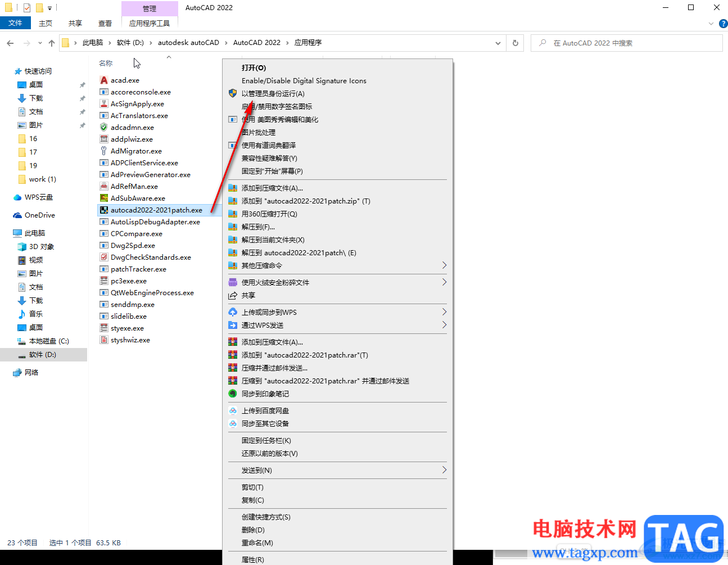
Task: Click the Up one level arrow
Action: click(52, 42)
